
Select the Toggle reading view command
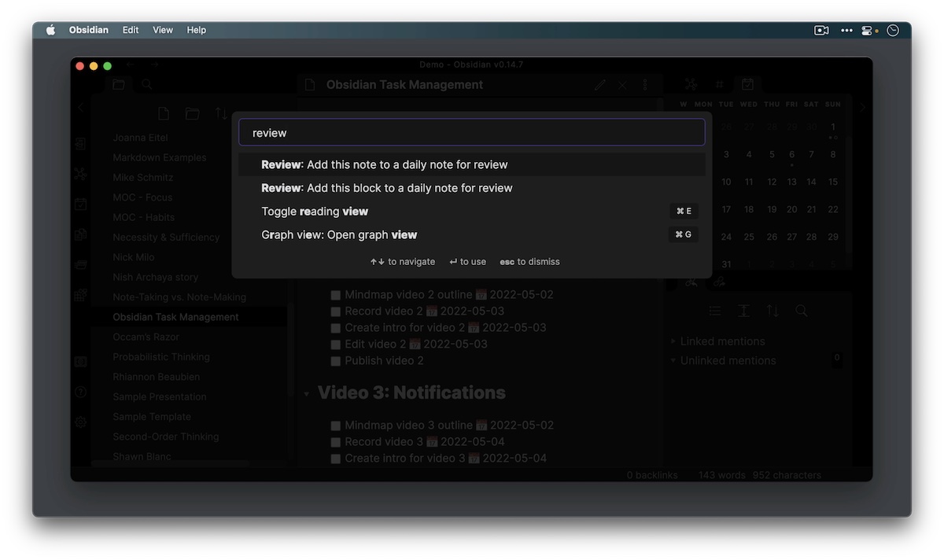coord(472,211)
